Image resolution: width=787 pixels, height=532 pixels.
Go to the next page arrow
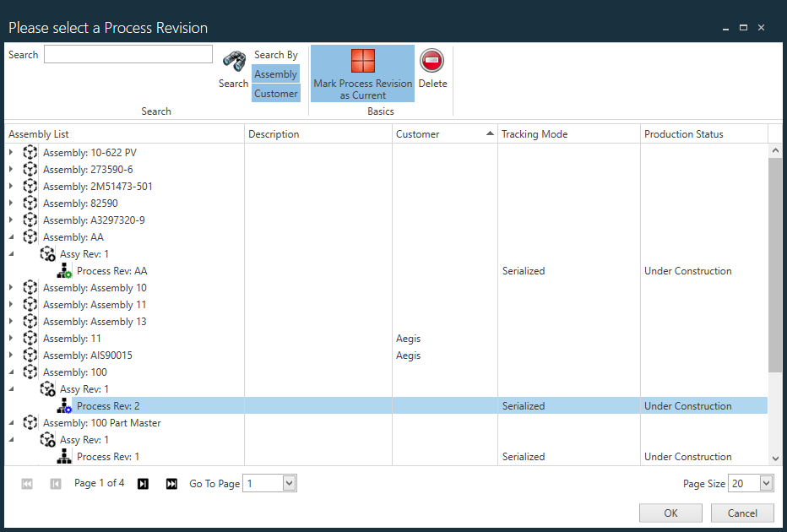[x=143, y=484]
